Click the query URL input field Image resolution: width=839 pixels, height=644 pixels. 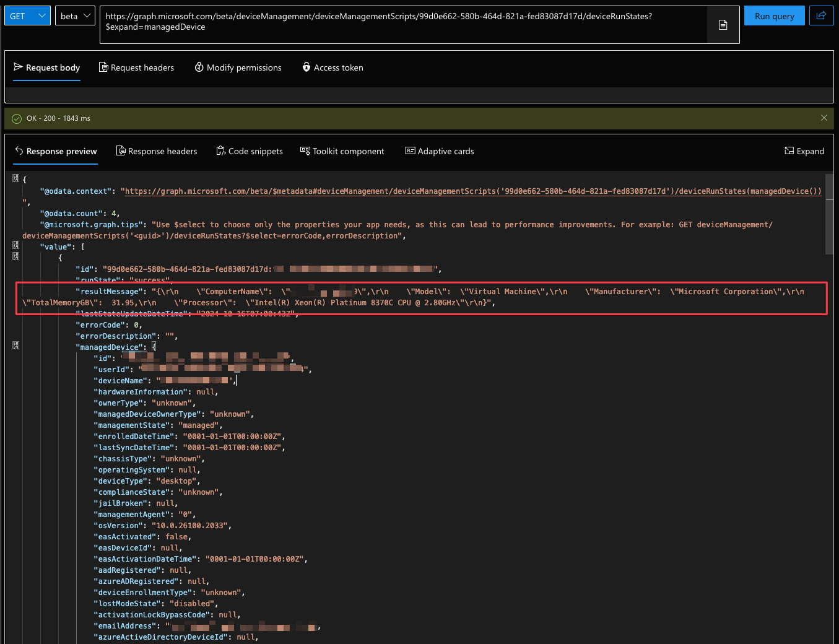(x=403, y=25)
